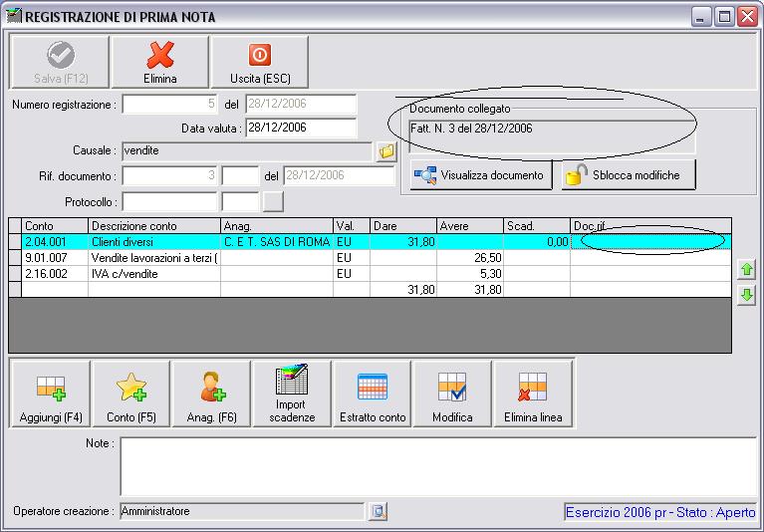Screen dimensions: 764x532
Task: Minimize the Registrazione di Prima Nota window
Action: pyautogui.click(x=700, y=17)
